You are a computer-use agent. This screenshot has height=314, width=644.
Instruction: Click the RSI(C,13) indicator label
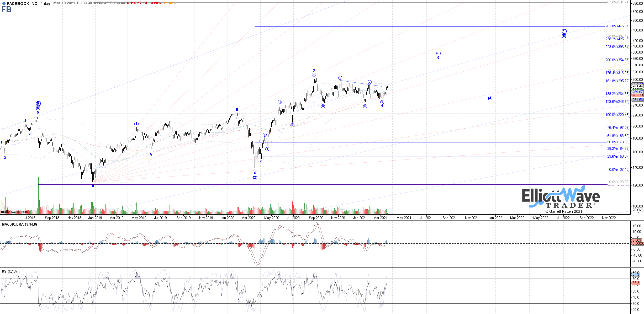click(x=9, y=272)
